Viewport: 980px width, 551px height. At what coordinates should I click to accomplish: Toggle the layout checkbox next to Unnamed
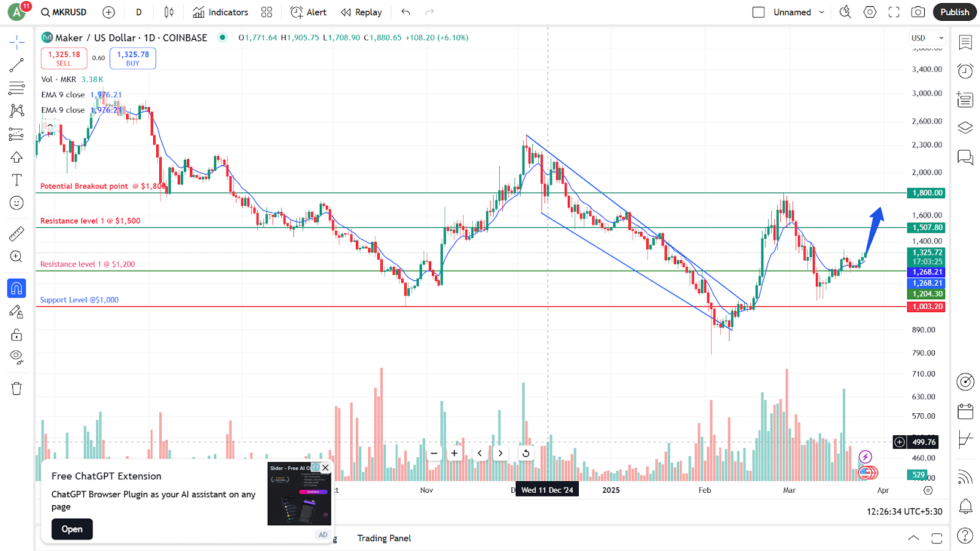758,12
